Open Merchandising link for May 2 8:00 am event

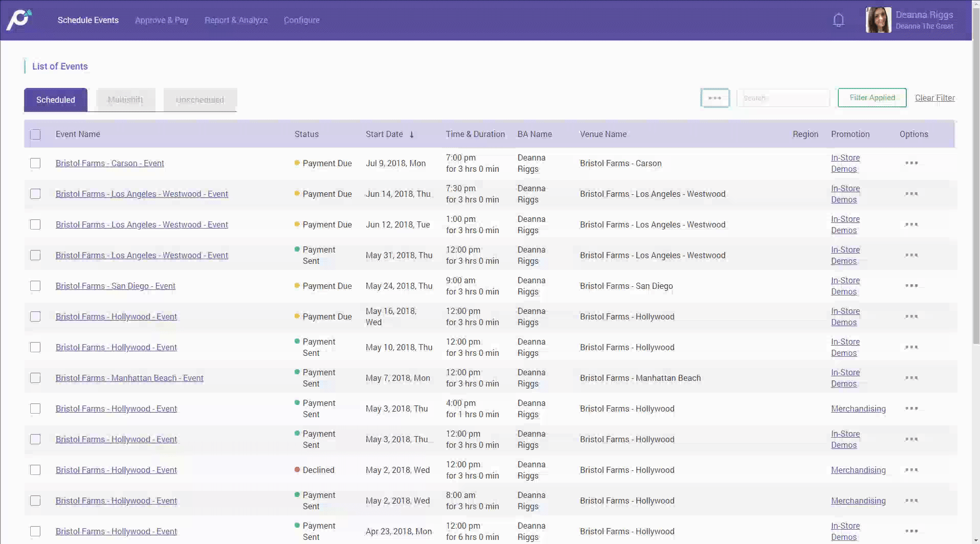pos(858,501)
